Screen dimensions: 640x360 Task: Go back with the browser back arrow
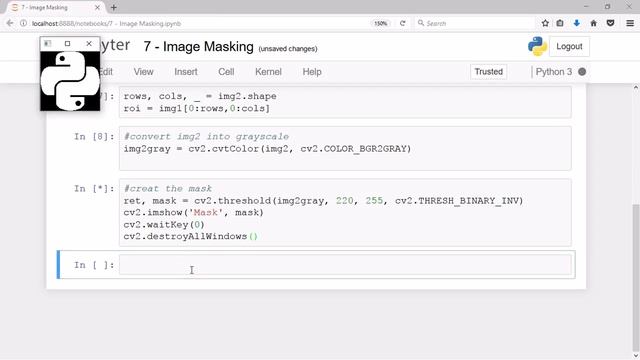(x=10, y=23)
